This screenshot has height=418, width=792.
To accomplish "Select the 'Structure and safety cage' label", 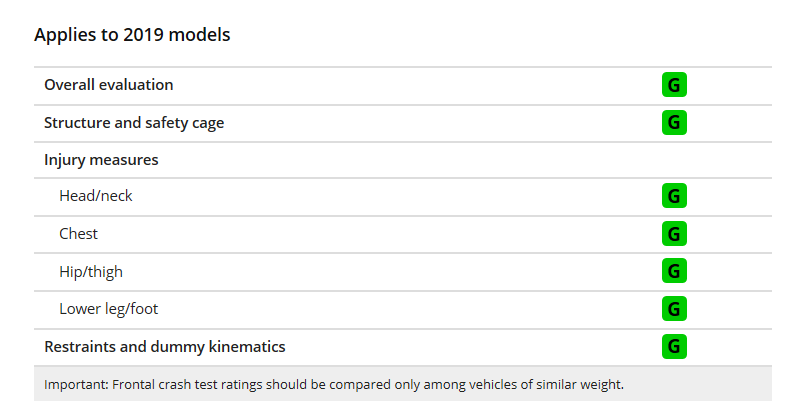I will [x=134, y=123].
